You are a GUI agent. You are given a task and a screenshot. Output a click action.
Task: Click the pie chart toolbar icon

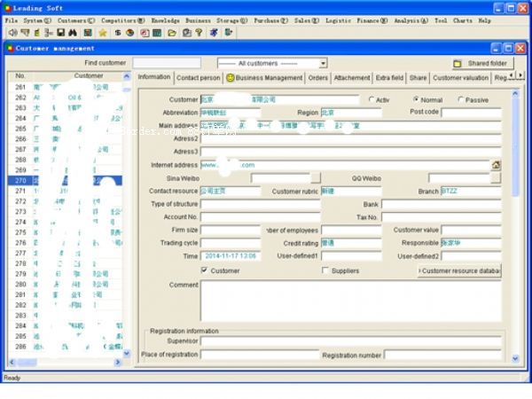(129, 33)
